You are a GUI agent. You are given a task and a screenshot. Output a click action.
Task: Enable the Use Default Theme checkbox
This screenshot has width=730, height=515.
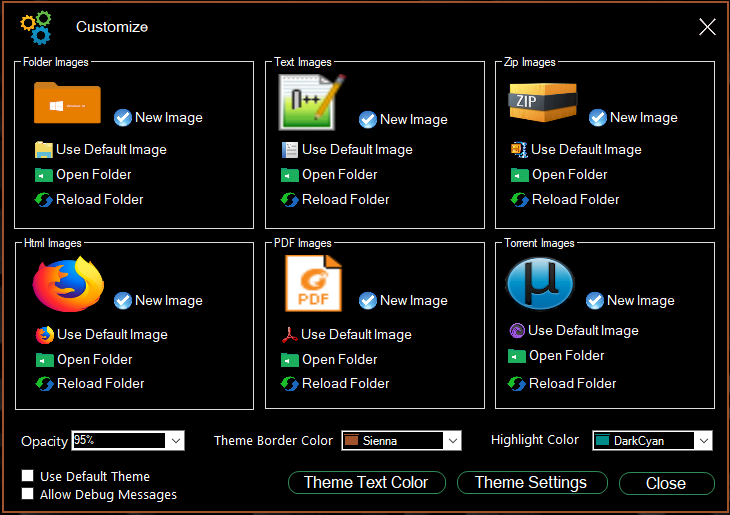point(27,475)
